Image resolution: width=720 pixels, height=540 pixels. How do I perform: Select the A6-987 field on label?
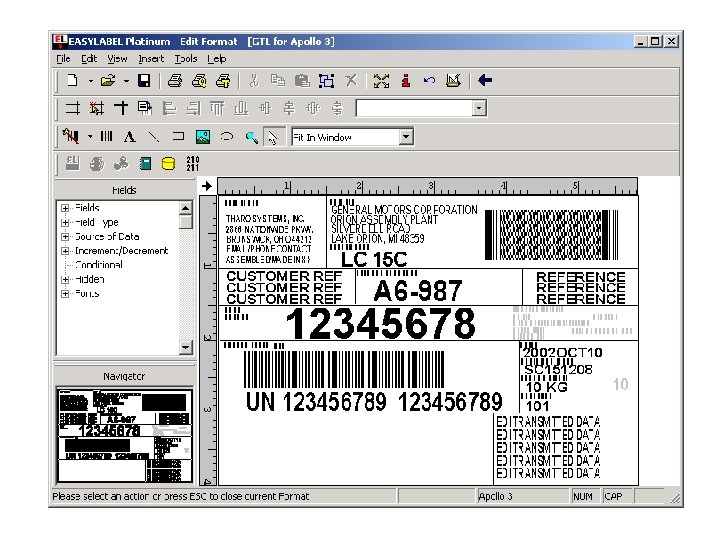point(417,291)
